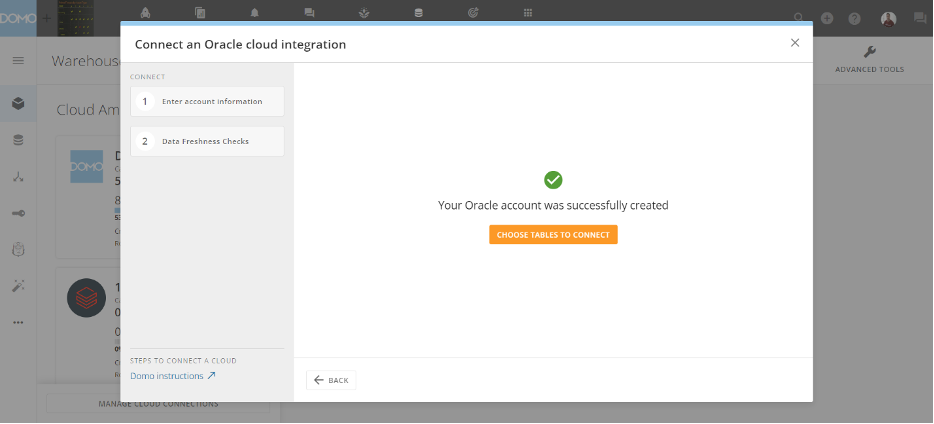
Task: Select step 1 Enter account information
Action: (207, 101)
